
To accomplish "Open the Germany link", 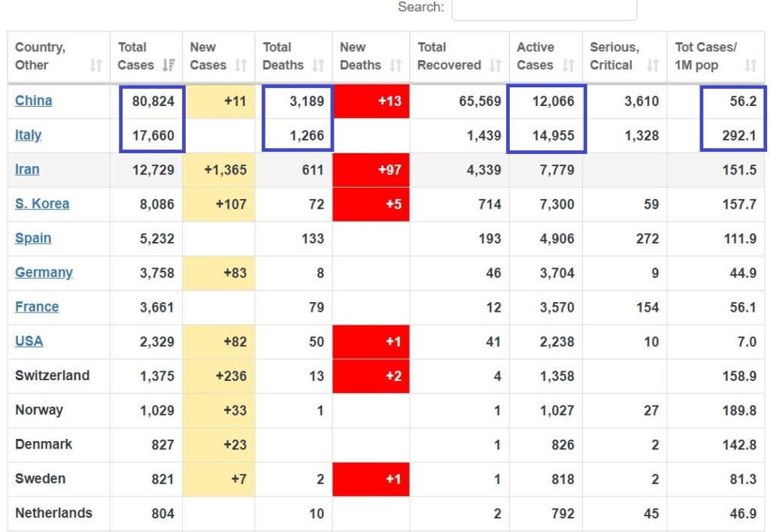I will (44, 272).
